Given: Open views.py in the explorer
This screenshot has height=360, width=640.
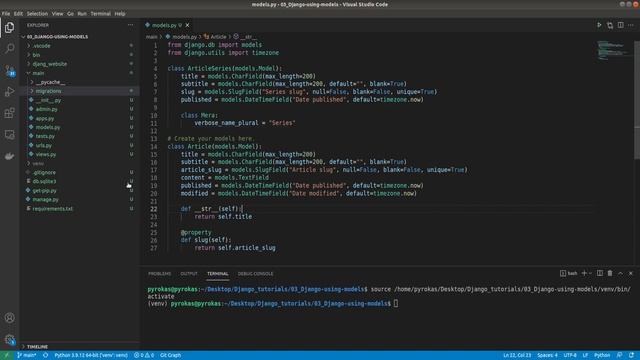Looking at the screenshot, I should coord(46,154).
